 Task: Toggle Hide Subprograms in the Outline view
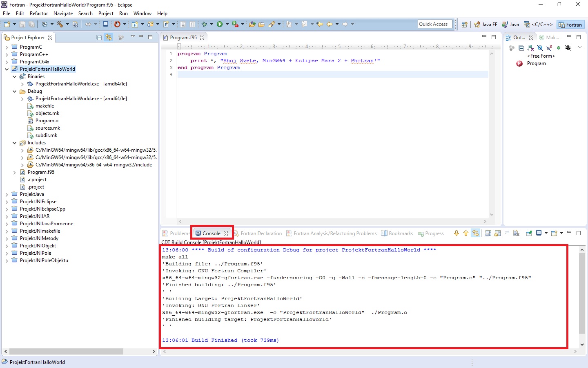(x=549, y=48)
